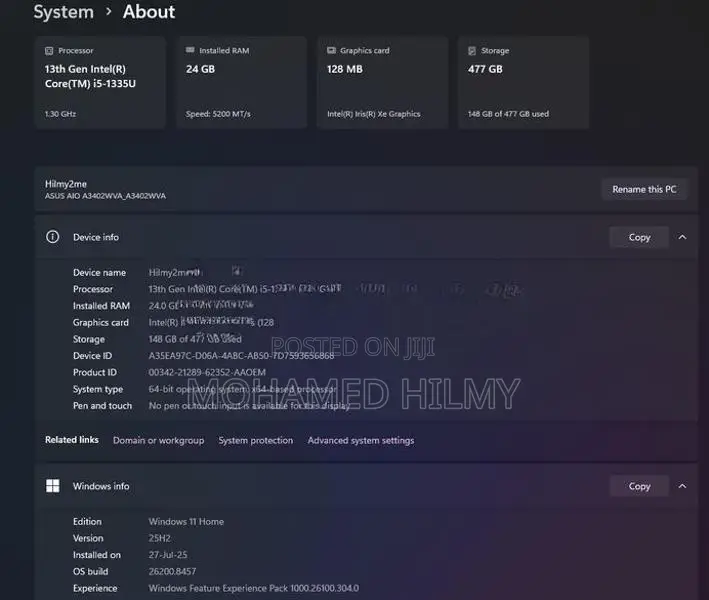Click the Graphics card icon

click(x=331, y=50)
